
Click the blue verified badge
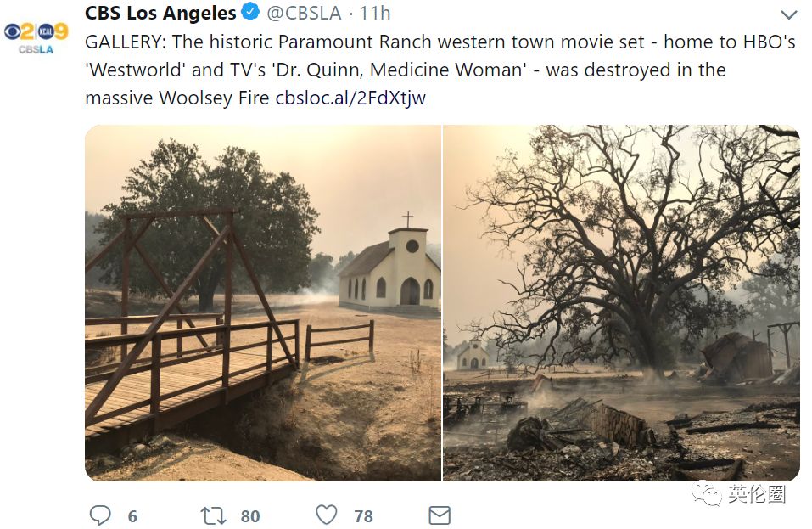coord(251,12)
